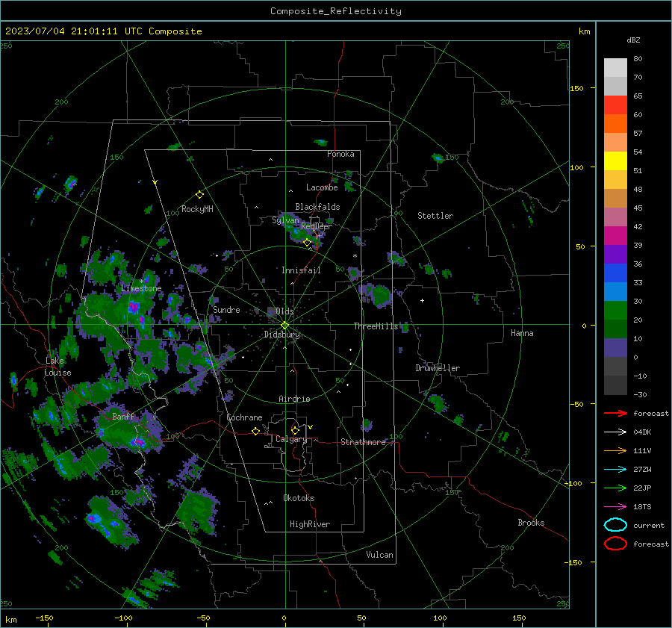
Task: Click the Ponoka city label
Action: [x=340, y=154]
